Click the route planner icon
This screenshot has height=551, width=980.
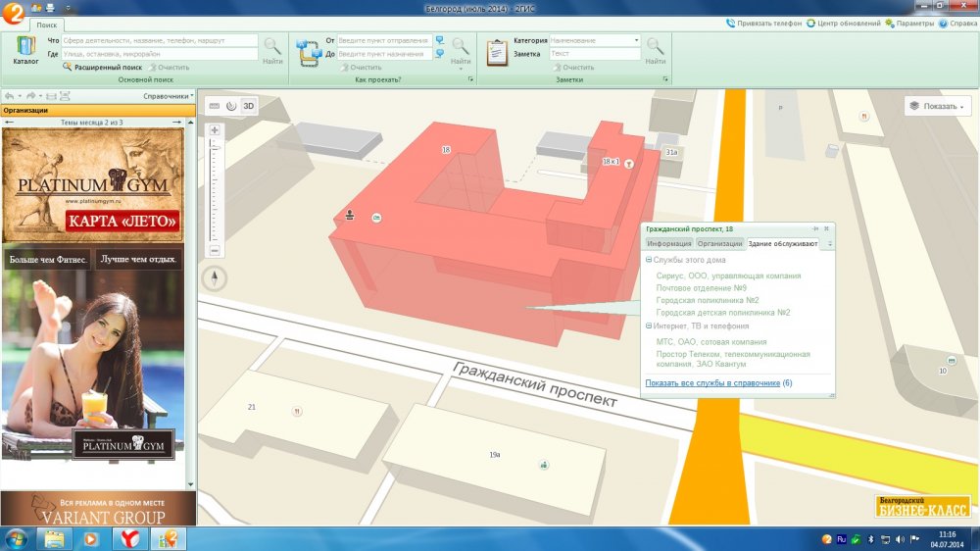pos(308,51)
